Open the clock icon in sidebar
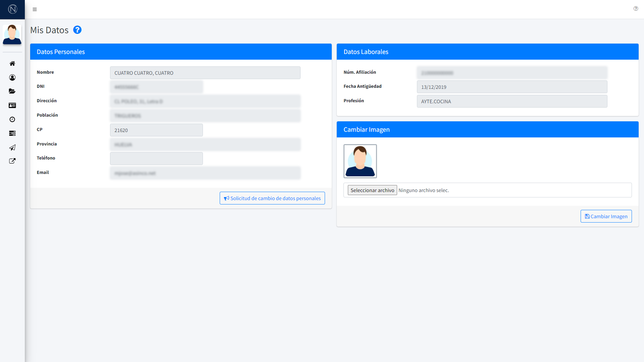 coord(12,119)
